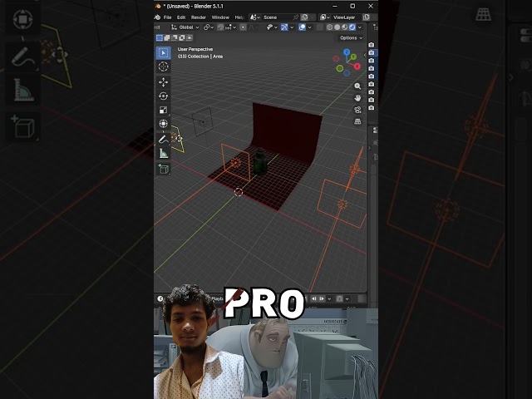The width and height of the screenshot is (532, 399).
Task: Open the Window menu
Action: coord(220,17)
